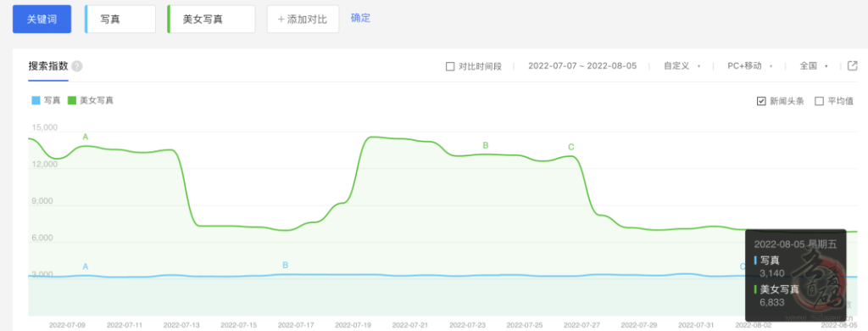This screenshot has width=868, height=331.
Task: Click the 确定 link
Action: pyautogui.click(x=360, y=18)
